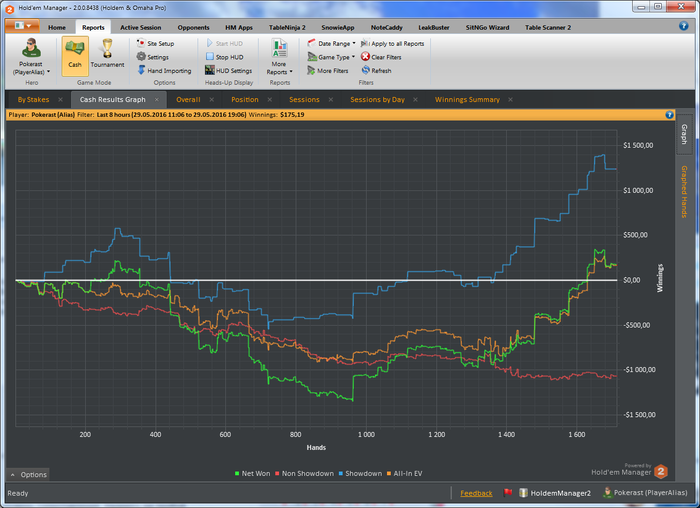Open the Home ribbon tab
Screen dimensions: 700x508
[x=57, y=27]
